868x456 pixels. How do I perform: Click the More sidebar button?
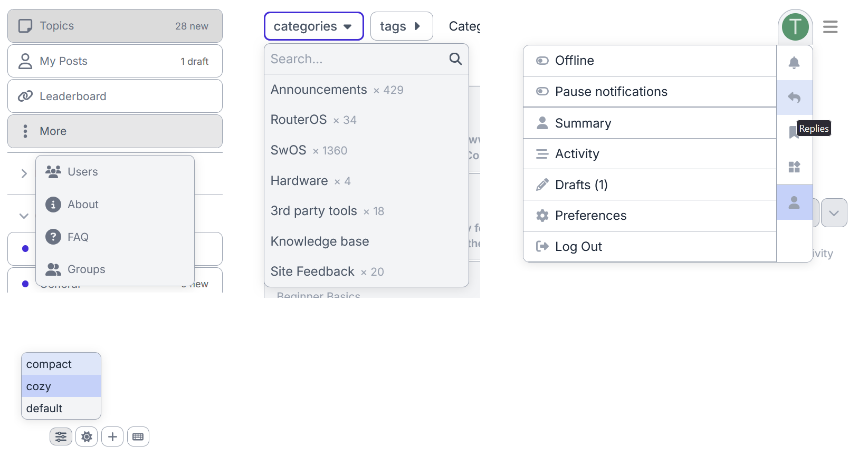[x=115, y=131]
